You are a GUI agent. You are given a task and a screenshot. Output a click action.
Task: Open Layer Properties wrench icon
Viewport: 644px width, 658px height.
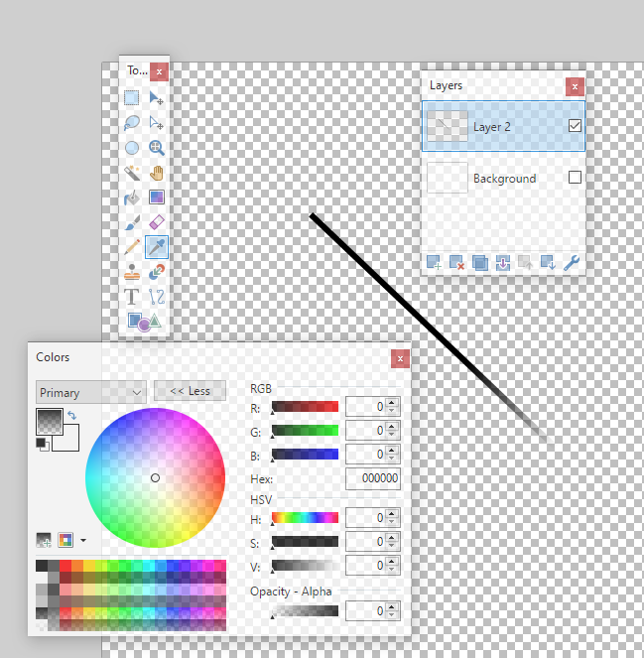click(x=571, y=263)
